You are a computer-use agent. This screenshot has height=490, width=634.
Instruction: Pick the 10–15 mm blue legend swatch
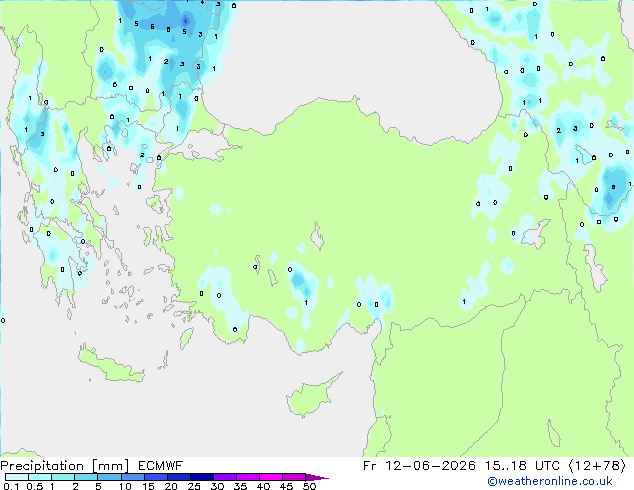point(132,477)
